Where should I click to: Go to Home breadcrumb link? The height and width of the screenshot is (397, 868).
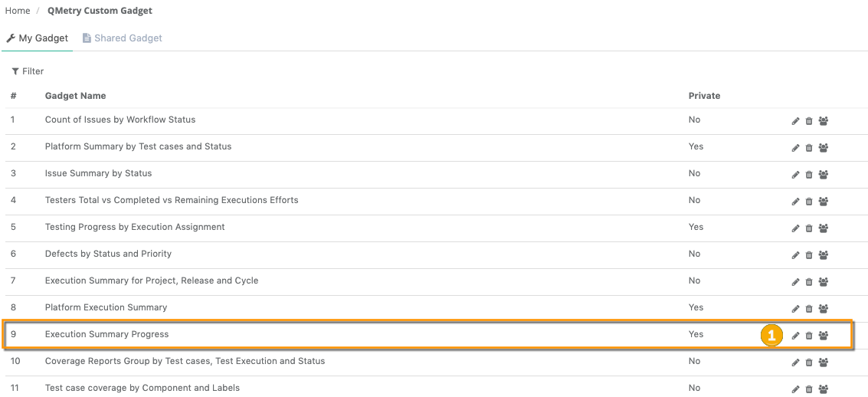(x=18, y=11)
